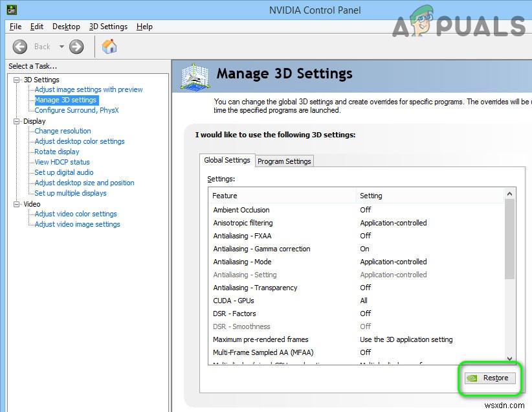The width and height of the screenshot is (532, 412).
Task: Click Application-controlled value for Antialiasing - Mode
Action: pyautogui.click(x=393, y=262)
